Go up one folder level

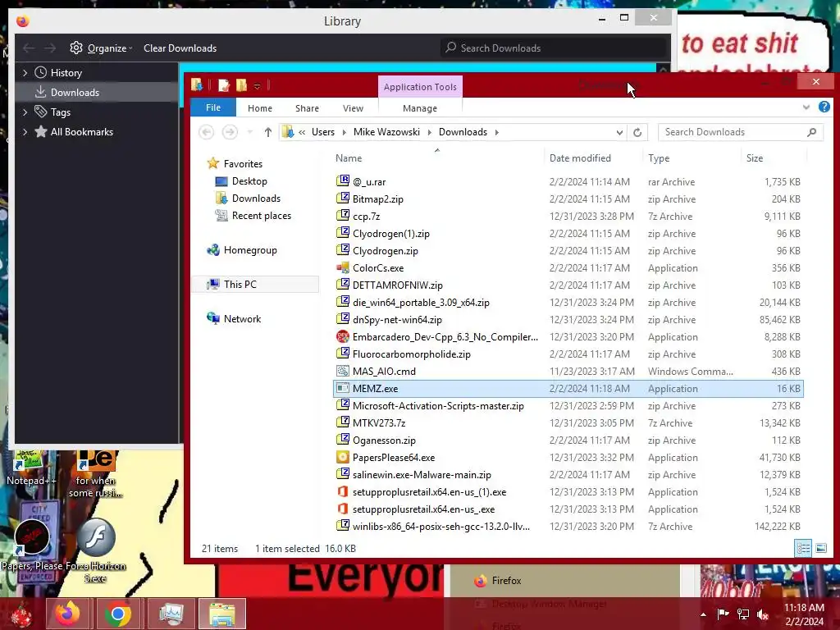coord(268,132)
